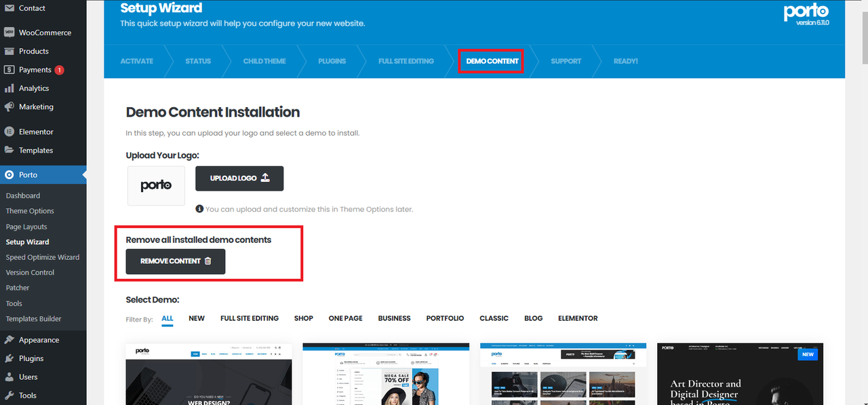This screenshot has width=868, height=405.
Task: Filter demos by FULL SITE EDITING
Action: coord(250,318)
